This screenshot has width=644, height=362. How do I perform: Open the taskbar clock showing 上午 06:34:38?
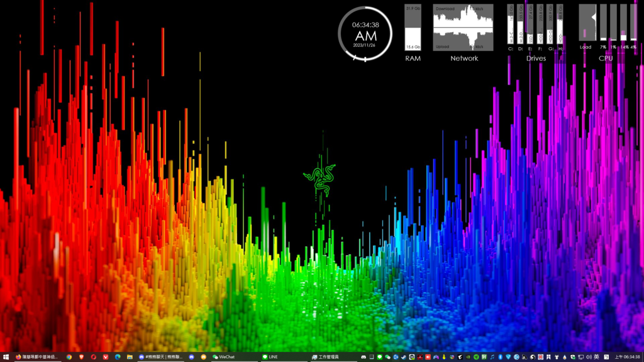tap(628, 357)
